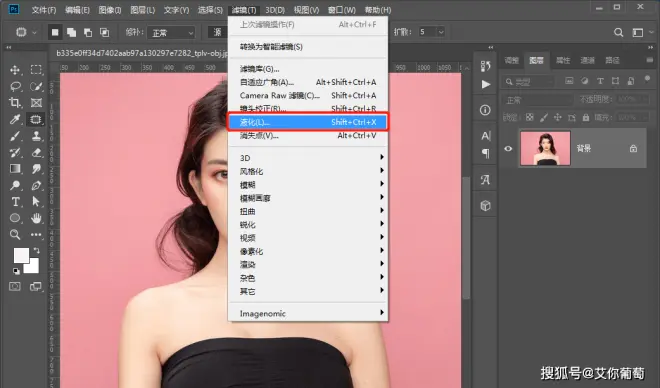The height and width of the screenshot is (388, 660).
Task: Open the Edit Toolbar three-dots button
Action: (x=36, y=234)
